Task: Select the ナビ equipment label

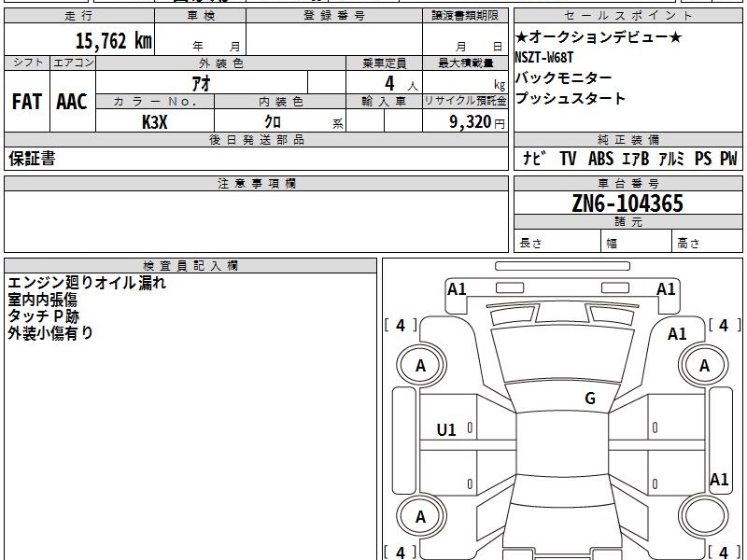Action: (x=534, y=159)
